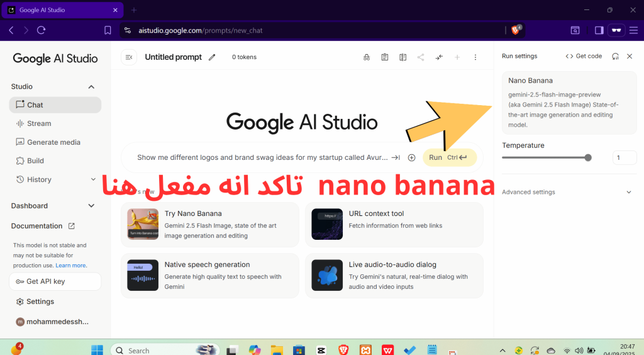Open the browser hamburger menu

coord(633,30)
